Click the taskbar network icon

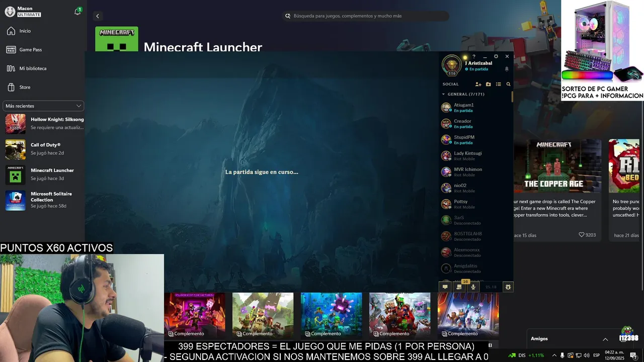579,355
